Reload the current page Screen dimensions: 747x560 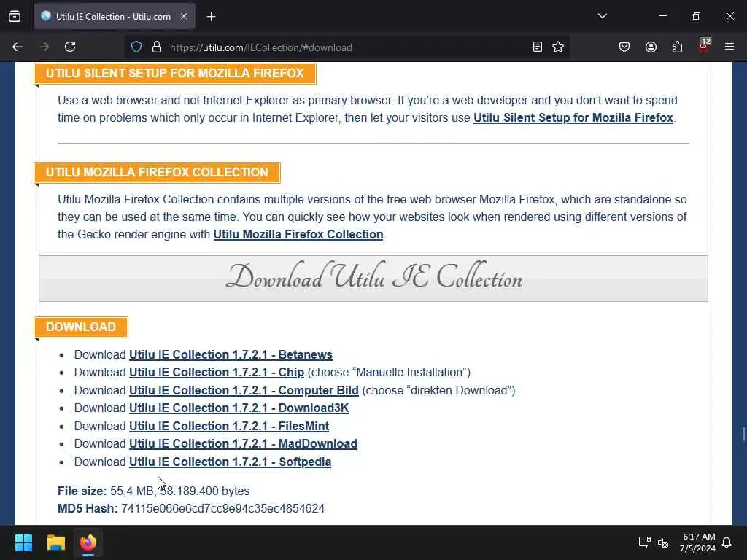(x=70, y=47)
